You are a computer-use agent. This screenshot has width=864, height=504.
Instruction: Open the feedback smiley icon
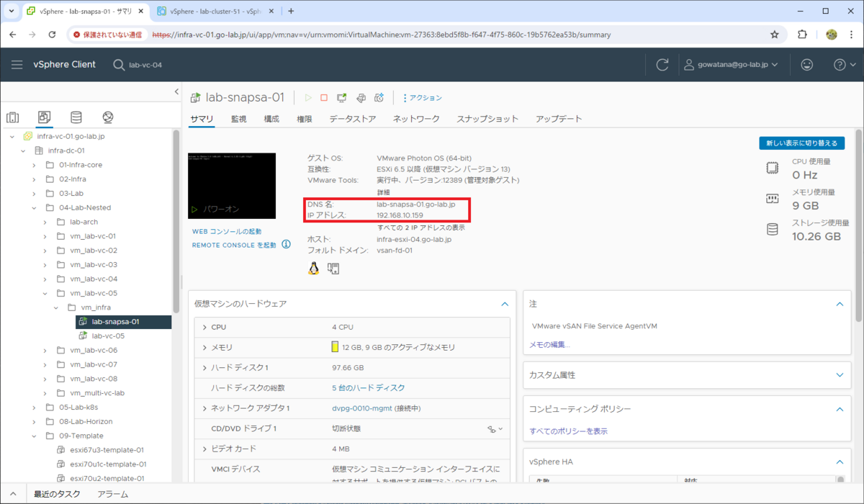click(x=807, y=65)
